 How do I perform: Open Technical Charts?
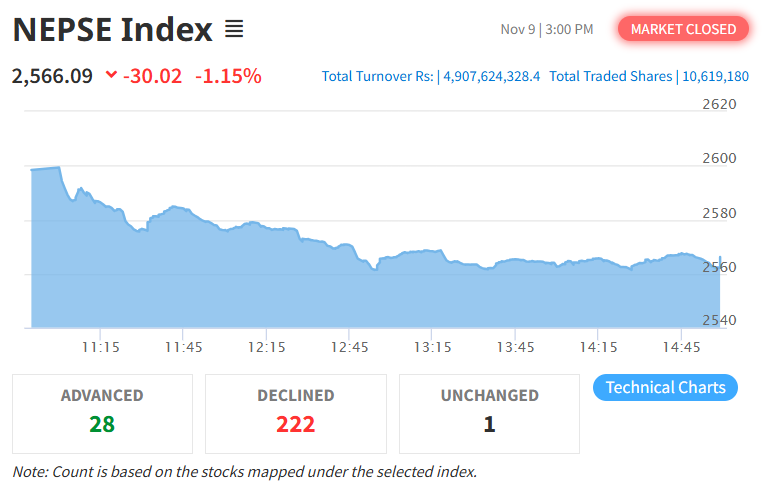click(x=665, y=388)
